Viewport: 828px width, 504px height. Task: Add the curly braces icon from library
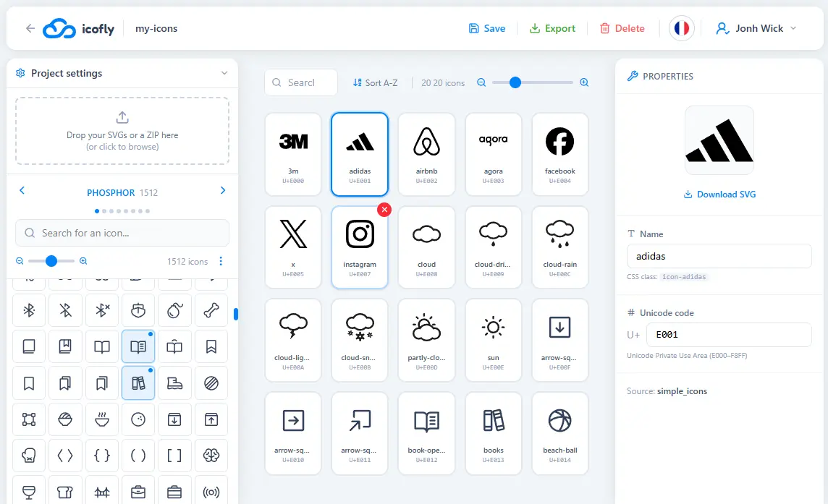tap(102, 456)
